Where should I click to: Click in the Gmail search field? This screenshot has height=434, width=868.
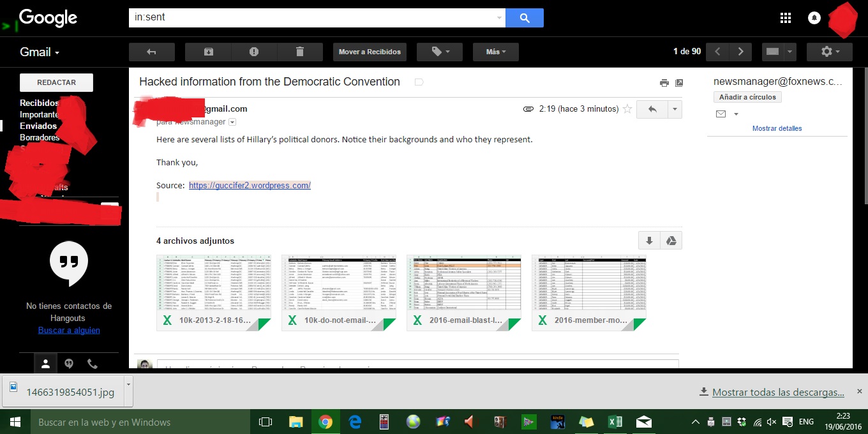(313, 18)
